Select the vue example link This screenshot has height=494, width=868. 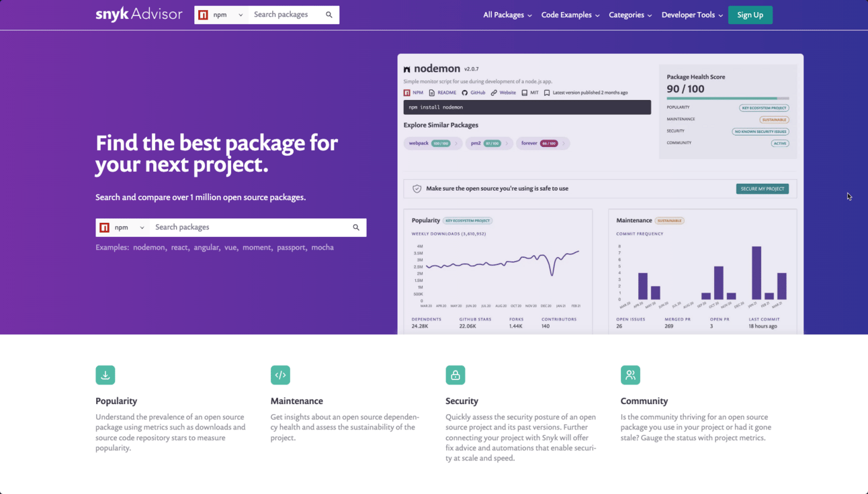tap(230, 248)
